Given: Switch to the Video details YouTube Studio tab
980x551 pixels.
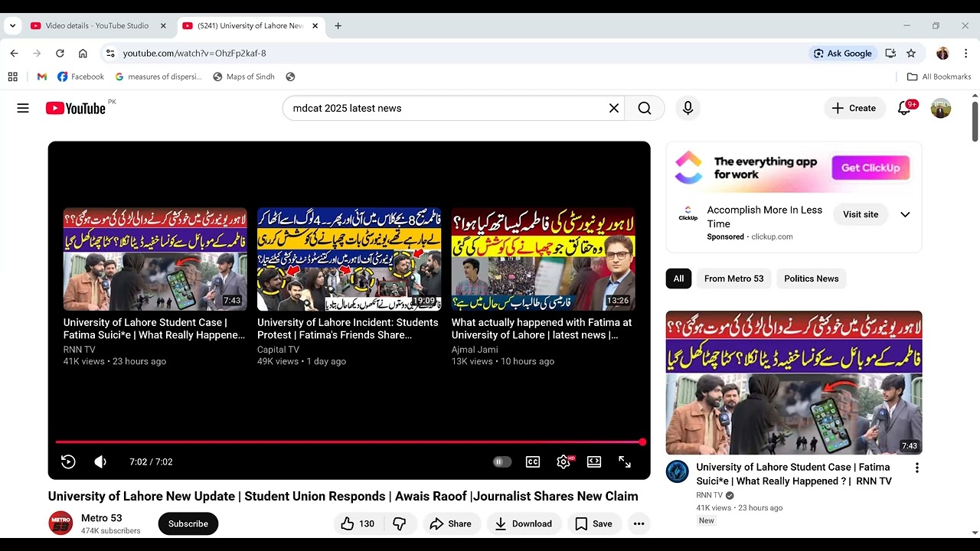Looking at the screenshot, I should pyautogui.click(x=97, y=26).
